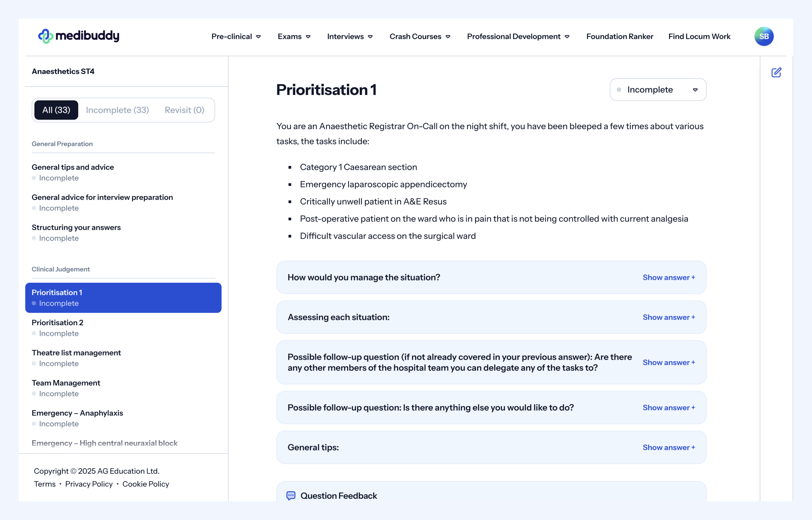This screenshot has height=520, width=812.
Task: Click the Interviews dropdown arrow icon
Action: click(x=370, y=37)
